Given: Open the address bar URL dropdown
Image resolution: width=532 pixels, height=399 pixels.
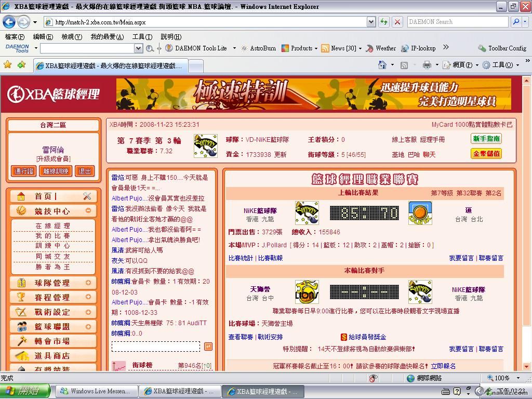Looking at the screenshot, I should 371,22.
